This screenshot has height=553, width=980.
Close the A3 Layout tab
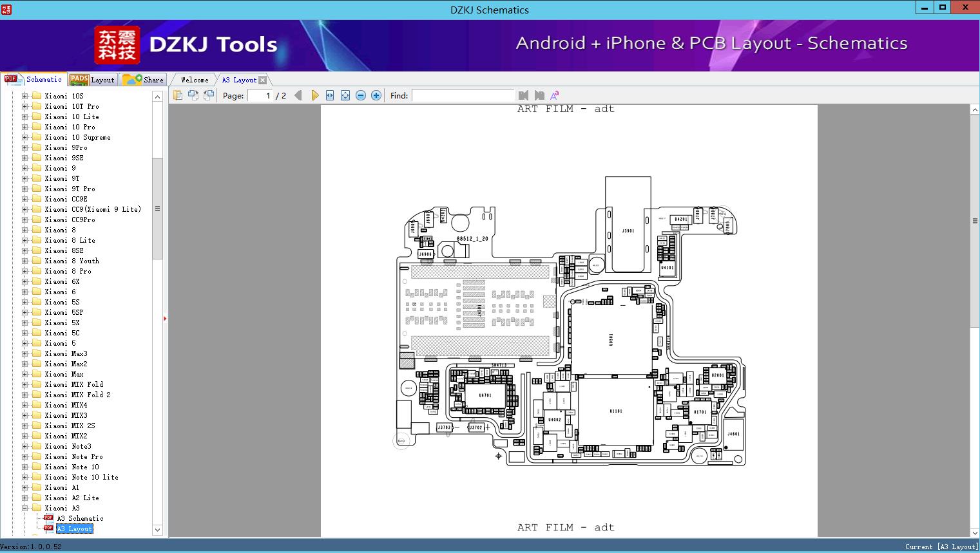coord(262,80)
